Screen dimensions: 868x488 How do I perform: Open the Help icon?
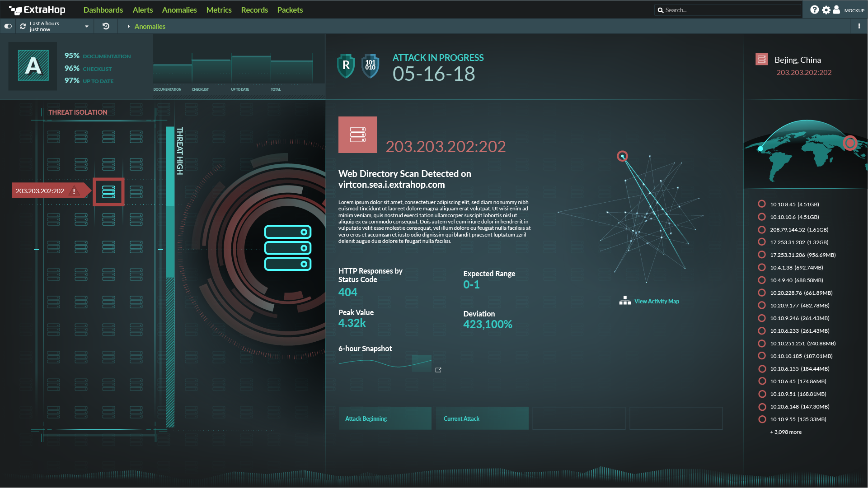[814, 10]
